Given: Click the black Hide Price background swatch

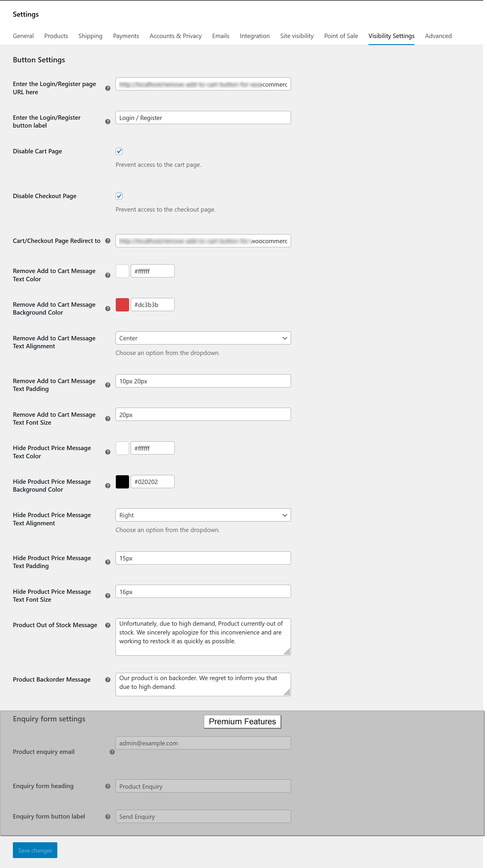Looking at the screenshot, I should [x=122, y=481].
